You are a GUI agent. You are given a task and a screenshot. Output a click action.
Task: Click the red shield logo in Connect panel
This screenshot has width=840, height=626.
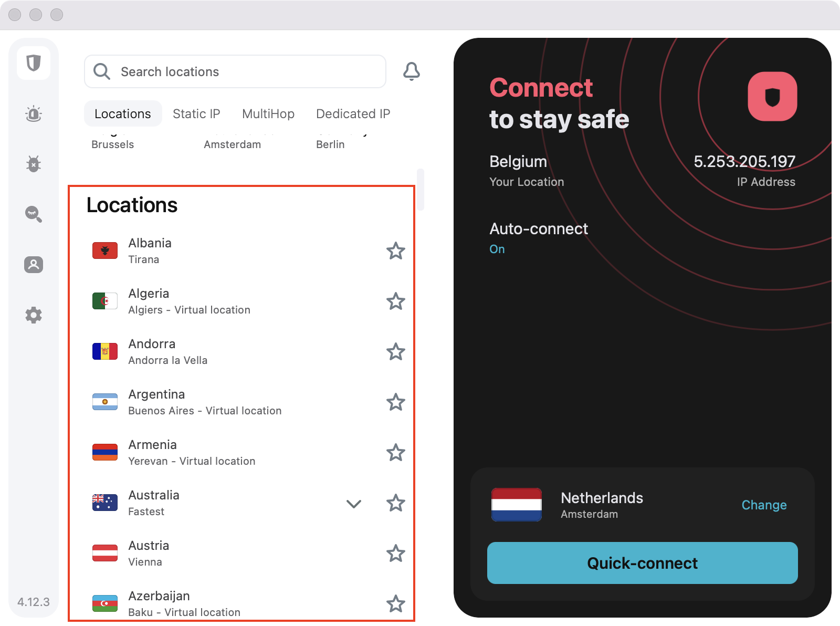pos(772,97)
